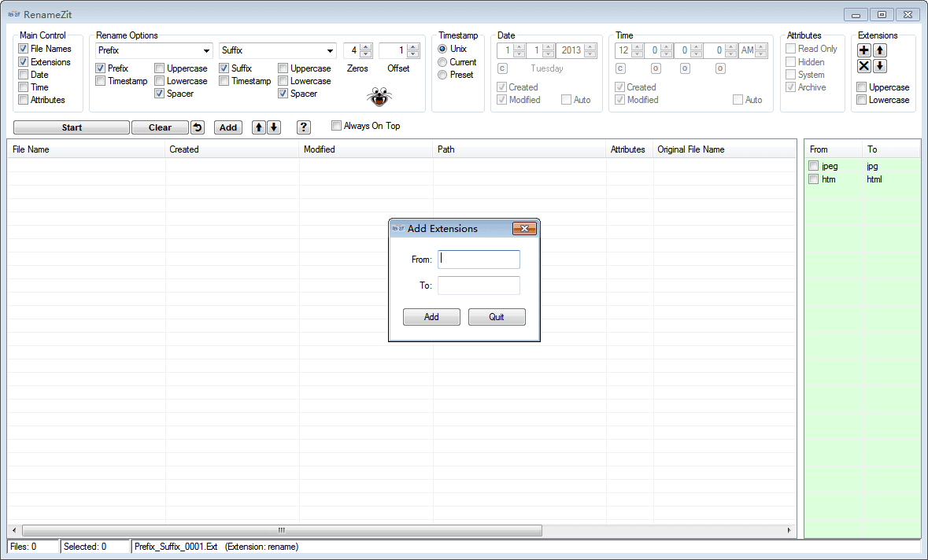Click Quit in the Add Extensions dialog
The width and height of the screenshot is (928, 560).
pyautogui.click(x=497, y=317)
